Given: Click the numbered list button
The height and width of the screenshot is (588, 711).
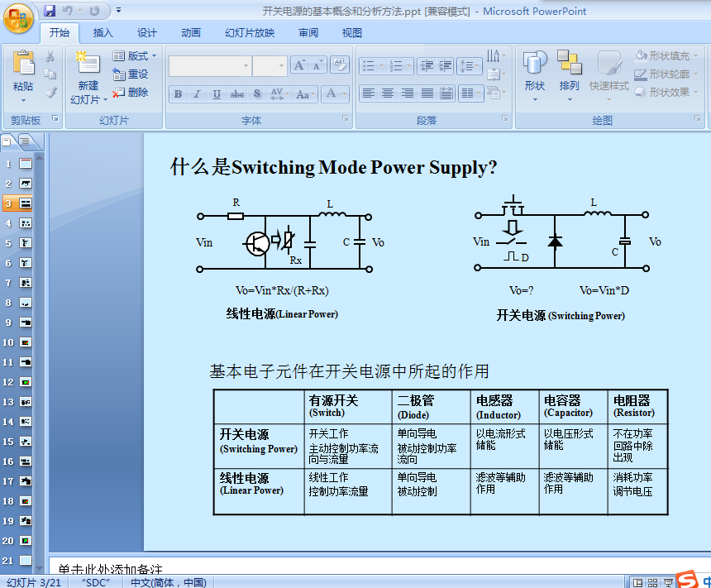Looking at the screenshot, I should 401,66.
